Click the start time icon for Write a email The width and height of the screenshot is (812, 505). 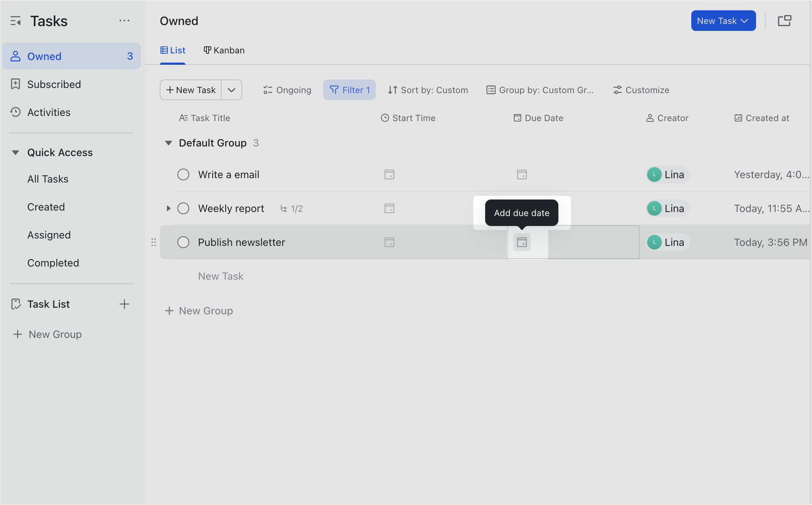click(389, 174)
